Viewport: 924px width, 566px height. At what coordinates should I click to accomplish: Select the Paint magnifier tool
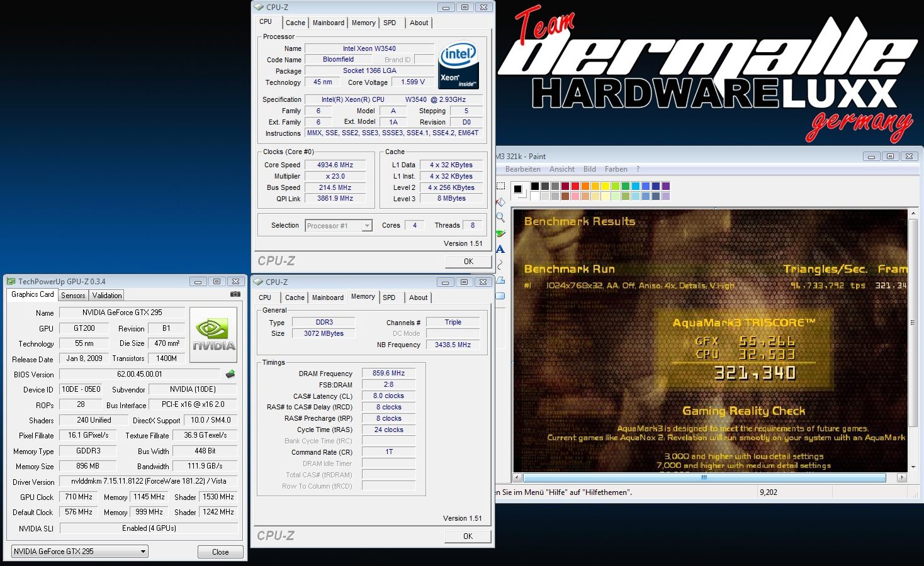[x=501, y=218]
